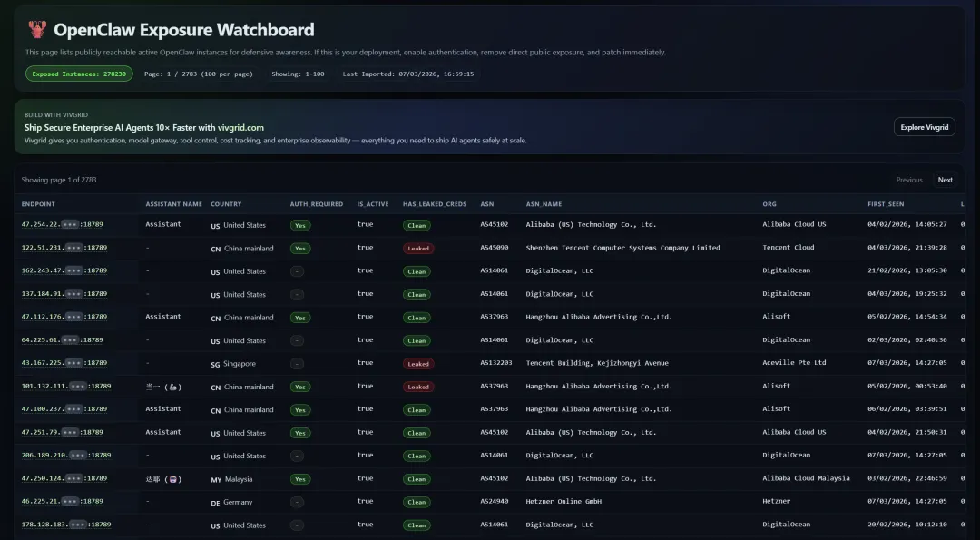Open endpoint 47.250.124 link
The width and height of the screenshot is (980, 540).
pyautogui.click(x=64, y=479)
